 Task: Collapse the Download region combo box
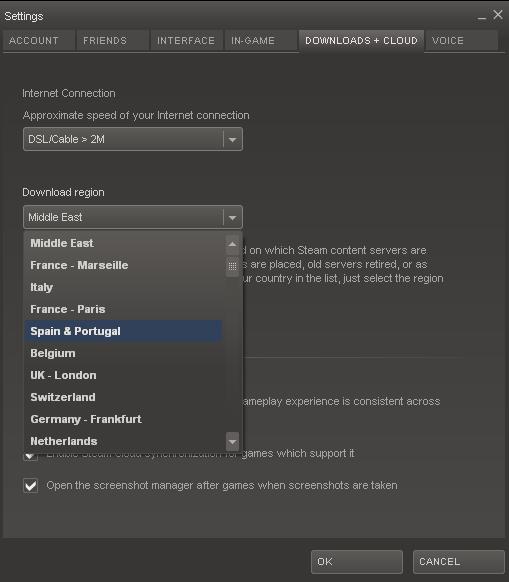tap(133, 217)
